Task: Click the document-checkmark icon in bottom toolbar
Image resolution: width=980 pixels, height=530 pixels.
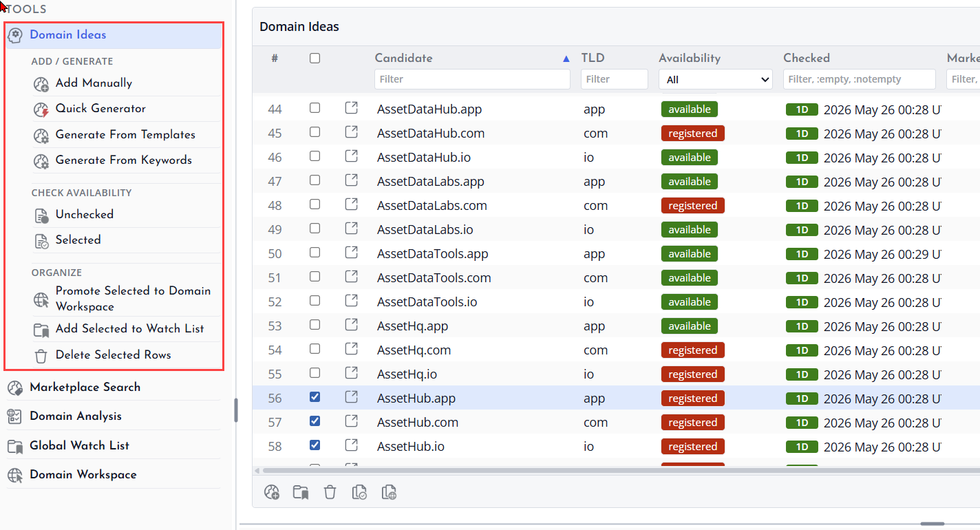Action: 359,492
